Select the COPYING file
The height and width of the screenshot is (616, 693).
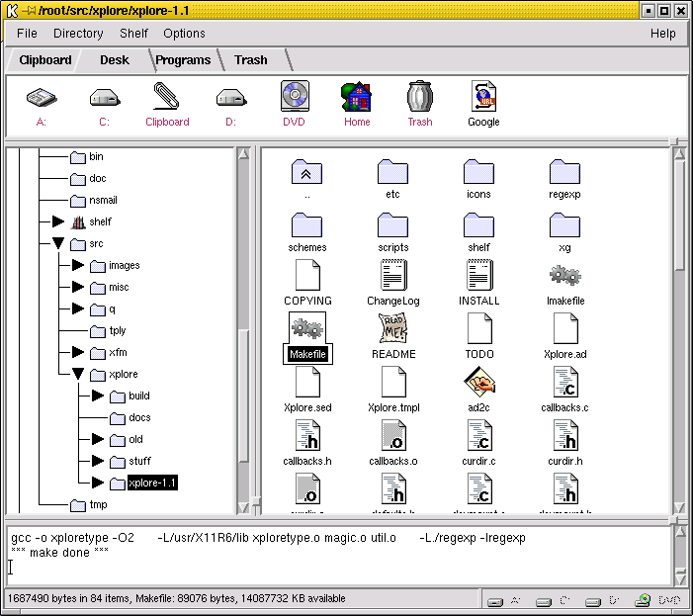tap(307, 275)
